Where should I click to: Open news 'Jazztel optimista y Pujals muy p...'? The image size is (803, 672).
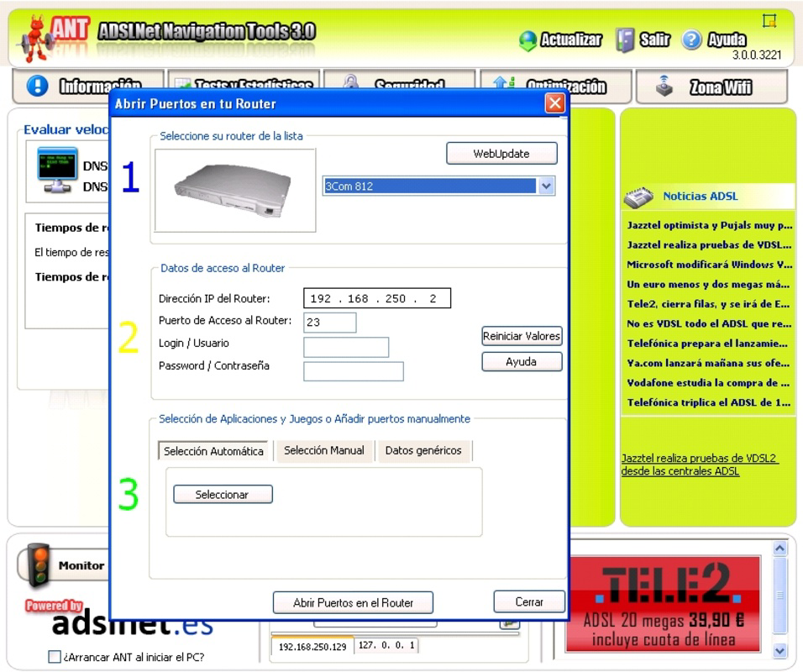click(x=709, y=225)
